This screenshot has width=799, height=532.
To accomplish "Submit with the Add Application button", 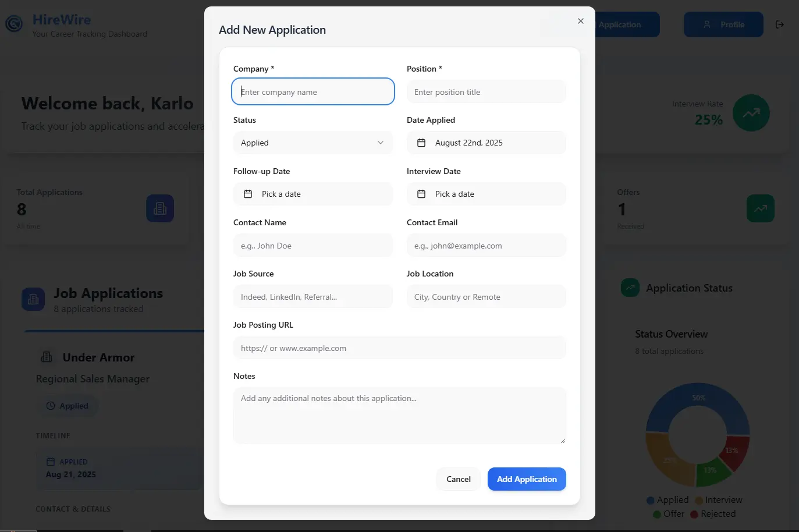I will (x=527, y=479).
